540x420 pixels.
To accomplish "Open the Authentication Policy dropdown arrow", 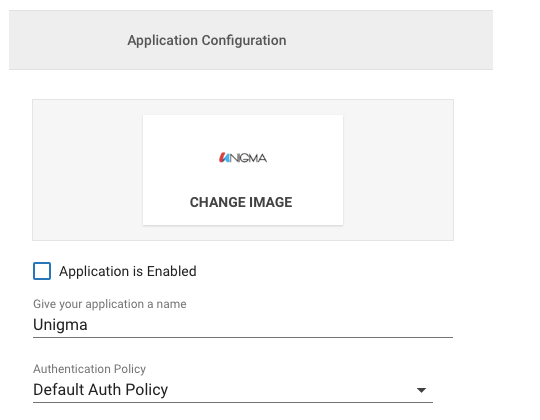I will [421, 390].
